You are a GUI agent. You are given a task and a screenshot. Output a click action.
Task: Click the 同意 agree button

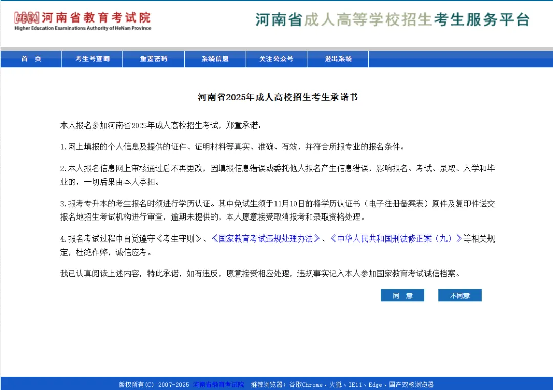point(402,295)
